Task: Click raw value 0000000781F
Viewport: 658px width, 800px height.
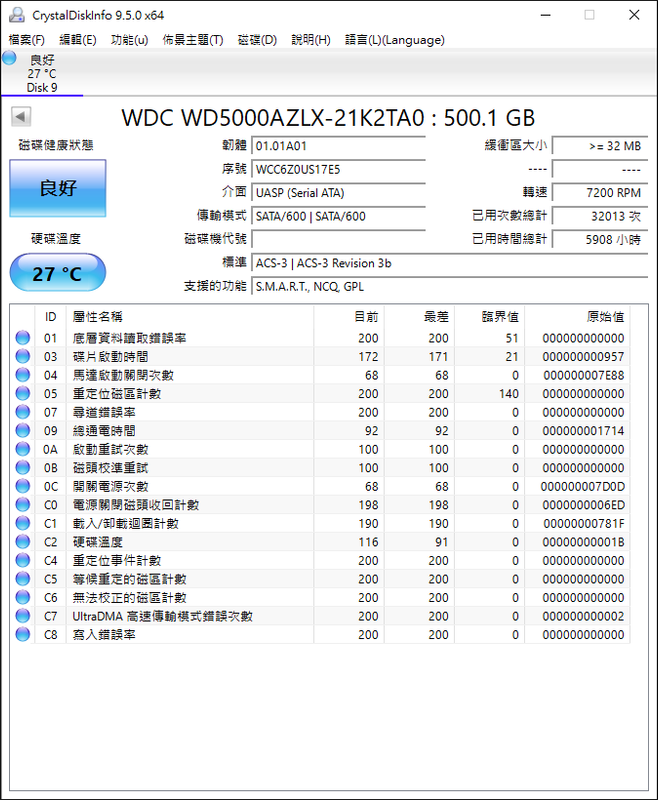Action: (584, 523)
